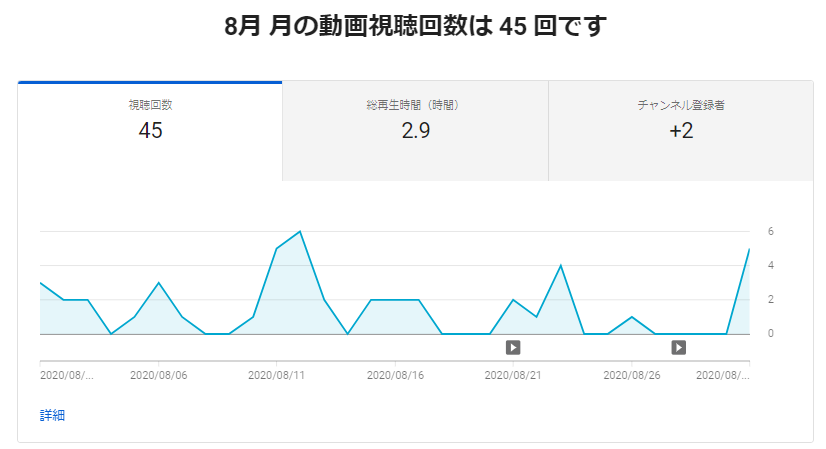The width and height of the screenshot is (826, 449).
Task: Click the 2020/08/06 date label
Action: 159,375
